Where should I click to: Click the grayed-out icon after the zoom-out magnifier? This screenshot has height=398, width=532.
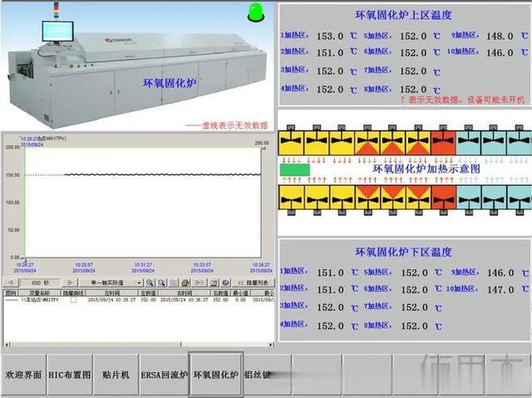coord(173,283)
